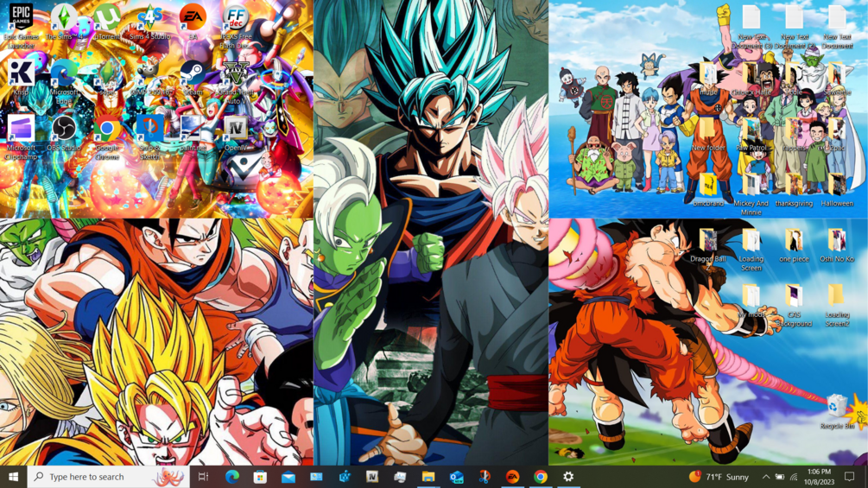
Task: Switch to Google Chrome in the taskbar
Action: (541, 477)
